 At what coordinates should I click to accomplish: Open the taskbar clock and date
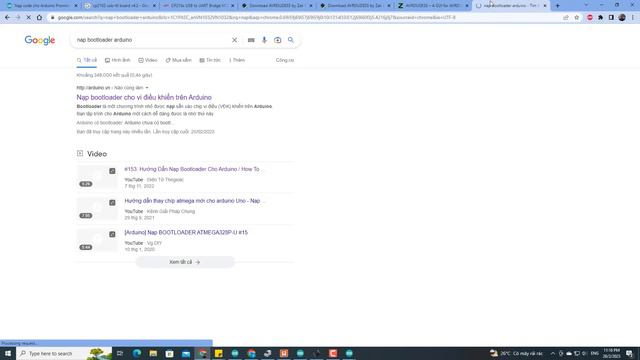pyautogui.click(x=611, y=353)
